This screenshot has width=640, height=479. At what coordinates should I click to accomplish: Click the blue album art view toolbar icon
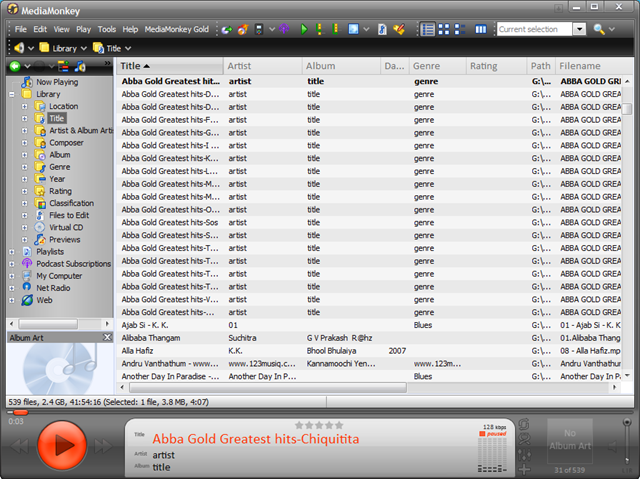(x=353, y=29)
